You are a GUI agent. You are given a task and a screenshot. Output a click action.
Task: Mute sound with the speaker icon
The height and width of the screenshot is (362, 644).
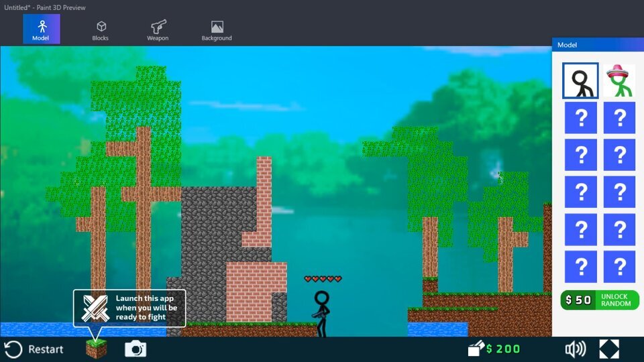[x=575, y=349]
